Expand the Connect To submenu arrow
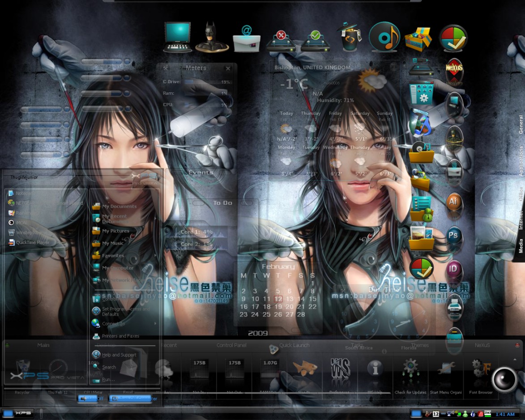The width and height of the screenshot is (525, 420). point(155,324)
